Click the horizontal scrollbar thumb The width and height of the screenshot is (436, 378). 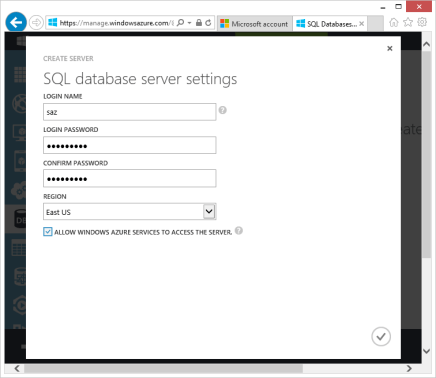pos(163,368)
